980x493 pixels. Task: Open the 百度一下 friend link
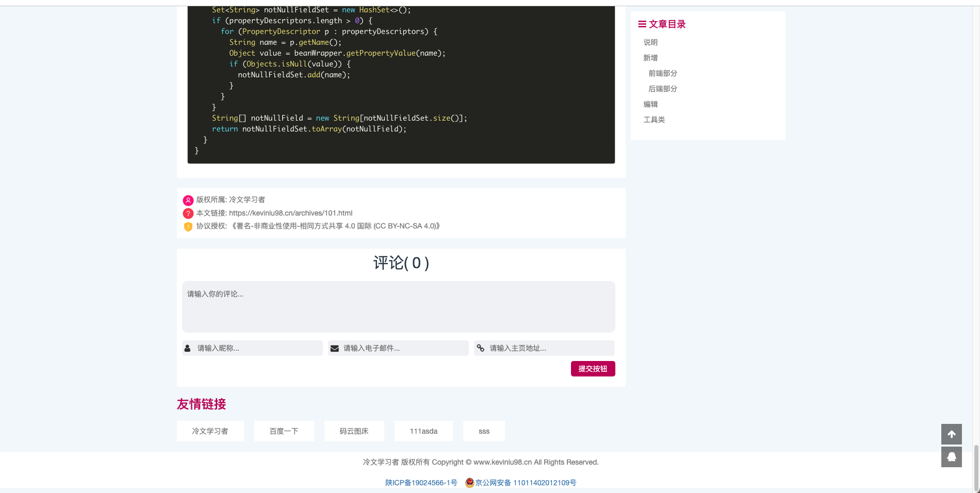click(x=284, y=431)
